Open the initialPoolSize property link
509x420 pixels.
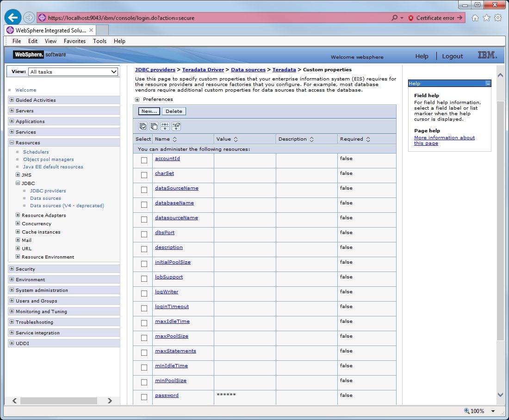point(173,262)
